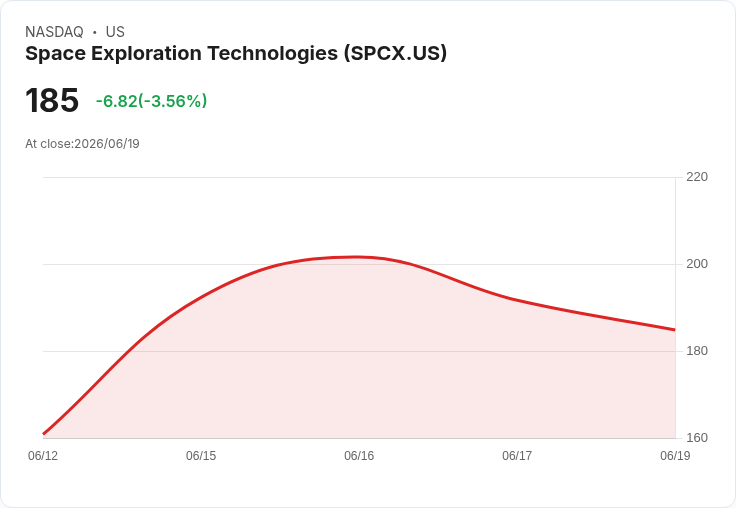Click the At close:2026/06/19 timestamp
Image resolution: width=736 pixels, height=508 pixels.
[x=82, y=144]
